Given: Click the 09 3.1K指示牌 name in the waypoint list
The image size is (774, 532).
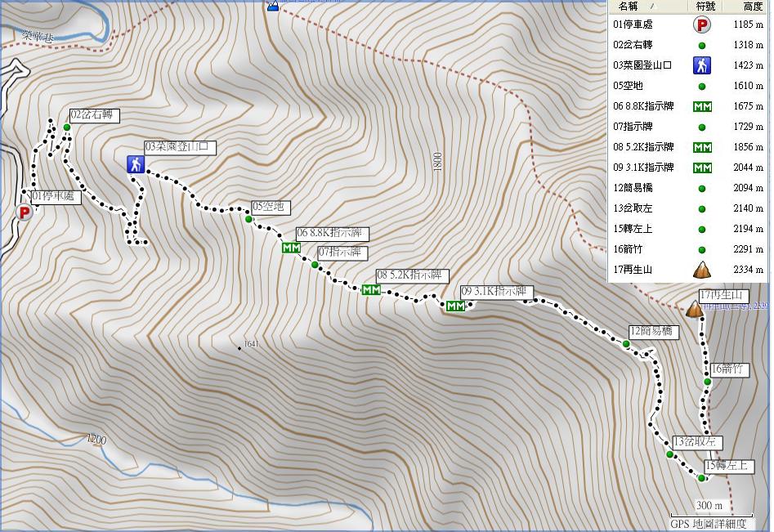Looking at the screenshot, I should pos(644,168).
